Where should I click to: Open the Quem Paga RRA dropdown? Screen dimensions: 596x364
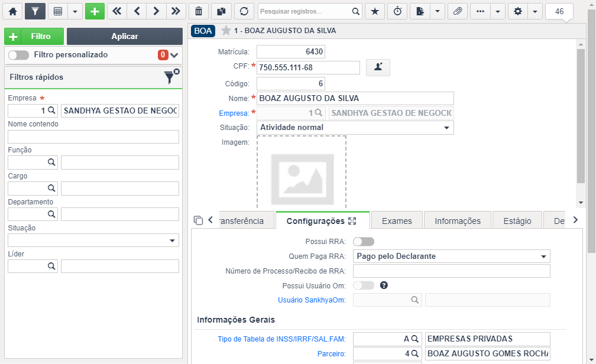pos(452,256)
